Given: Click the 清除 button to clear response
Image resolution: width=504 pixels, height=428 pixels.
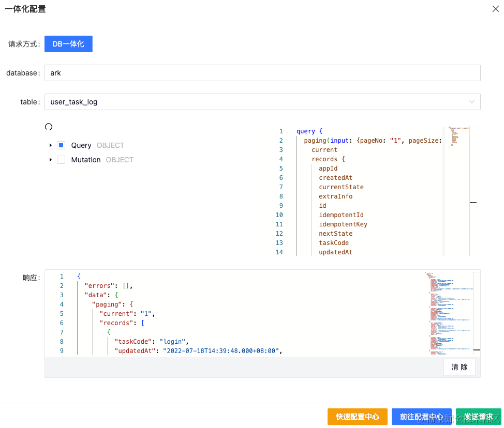Looking at the screenshot, I should (x=459, y=367).
